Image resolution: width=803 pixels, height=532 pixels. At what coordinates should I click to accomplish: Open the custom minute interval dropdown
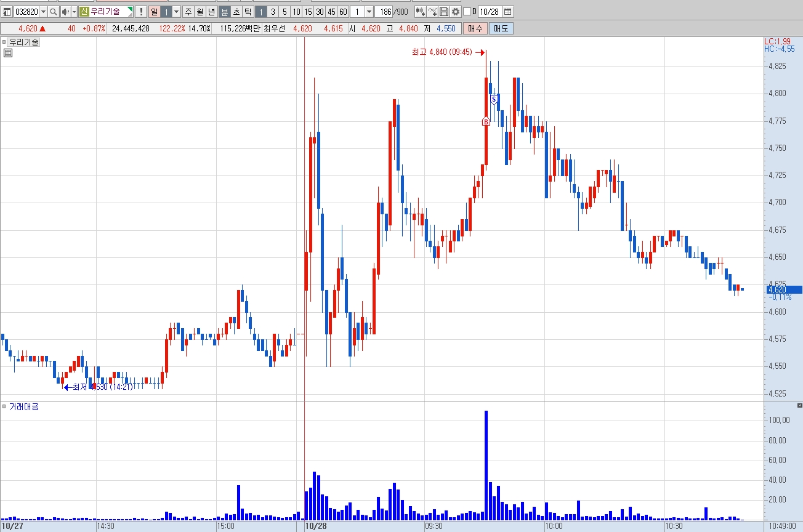[369, 12]
